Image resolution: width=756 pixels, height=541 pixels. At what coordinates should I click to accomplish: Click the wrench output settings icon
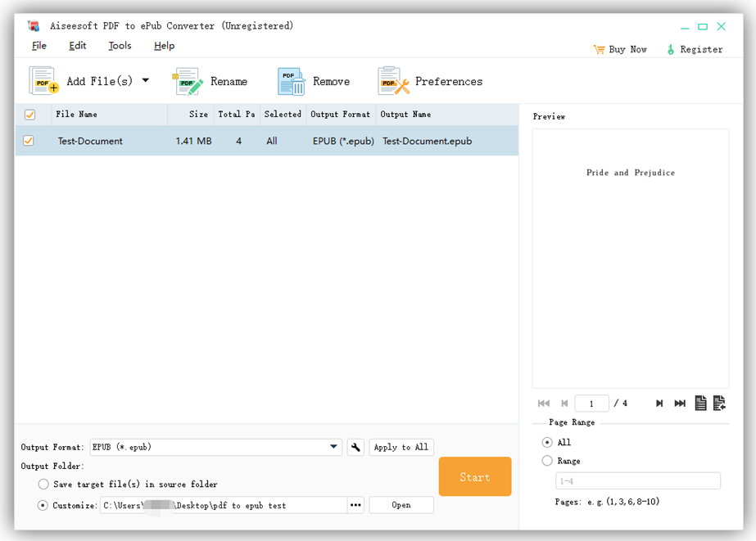tap(355, 447)
